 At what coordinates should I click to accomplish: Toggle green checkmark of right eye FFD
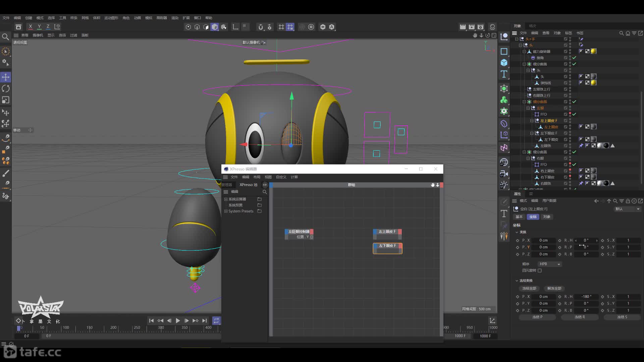574,165
